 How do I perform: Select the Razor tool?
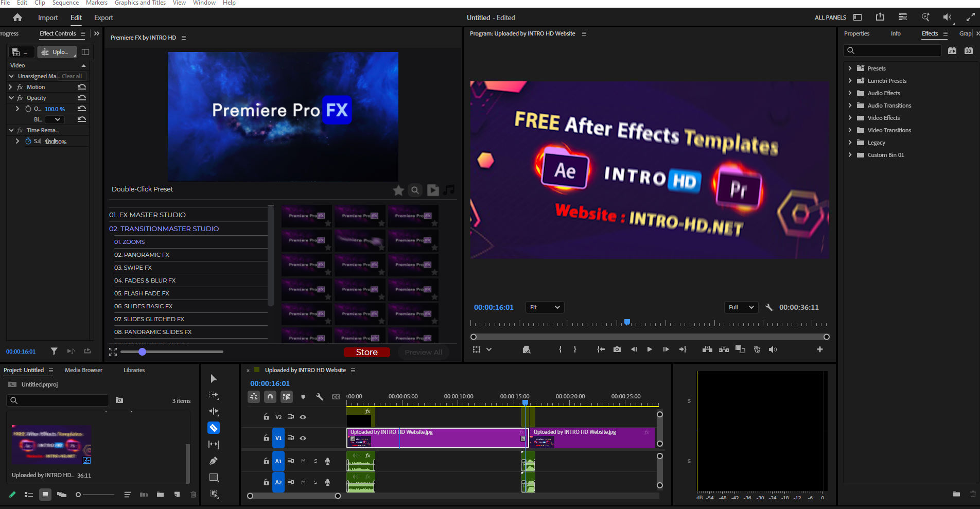[214, 428]
